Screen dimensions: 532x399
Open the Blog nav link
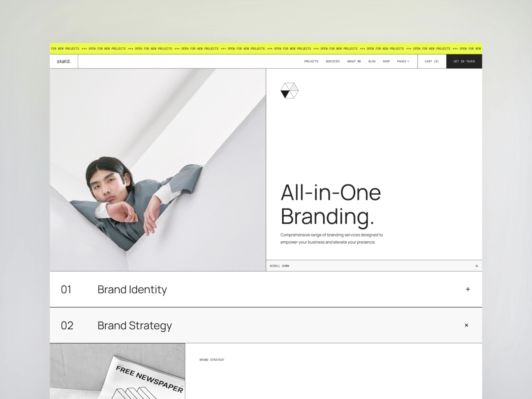[x=372, y=62]
